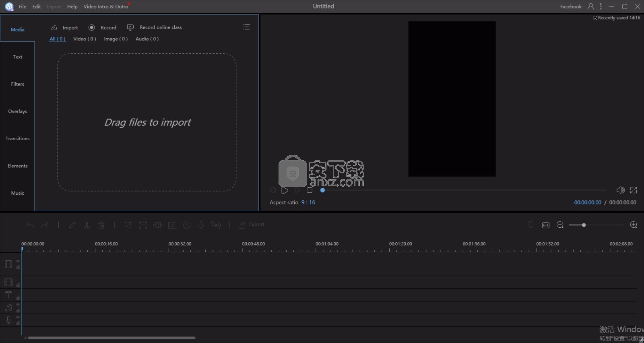Open the Duration clock tool
This screenshot has height=343, width=644.
(x=187, y=225)
